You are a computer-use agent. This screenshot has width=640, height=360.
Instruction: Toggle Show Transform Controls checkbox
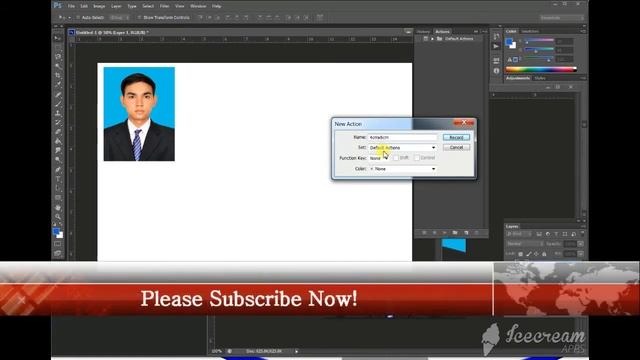[x=139, y=18]
